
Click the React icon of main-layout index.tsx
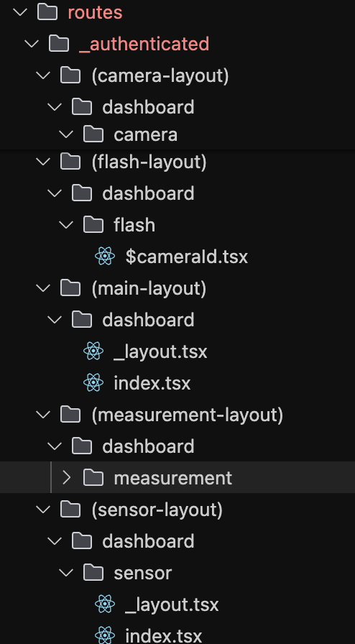[x=93, y=383]
